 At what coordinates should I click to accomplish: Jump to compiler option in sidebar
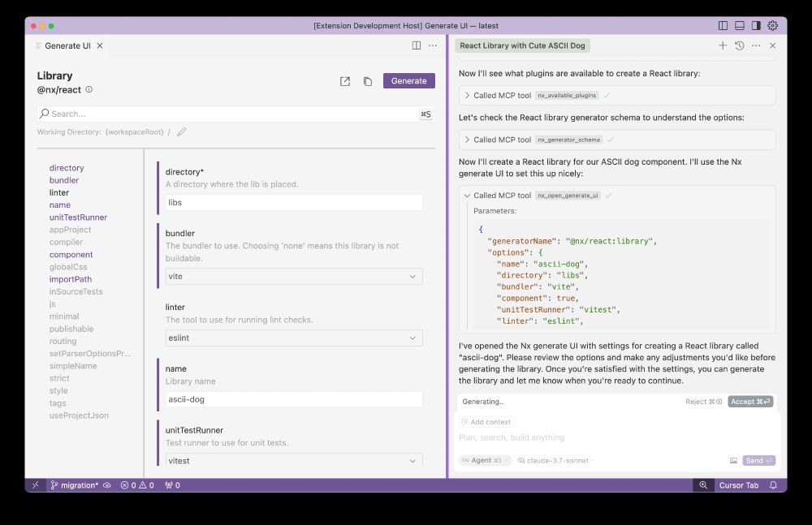pos(66,243)
